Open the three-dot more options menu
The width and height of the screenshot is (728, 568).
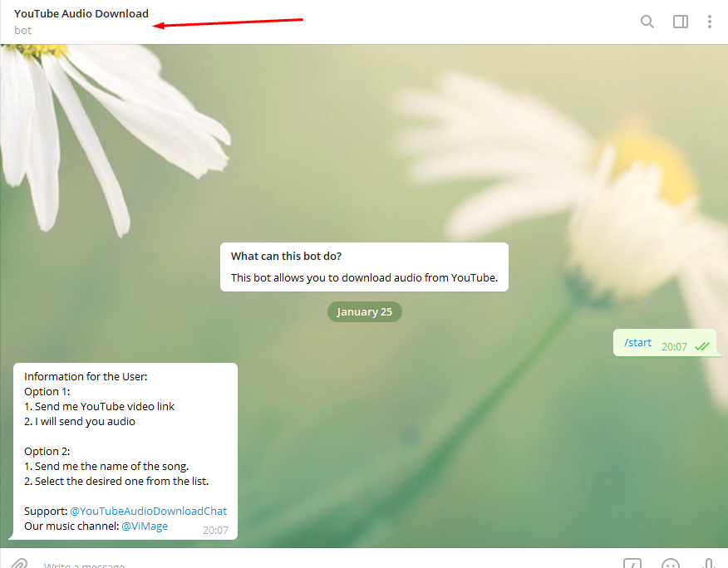709,22
